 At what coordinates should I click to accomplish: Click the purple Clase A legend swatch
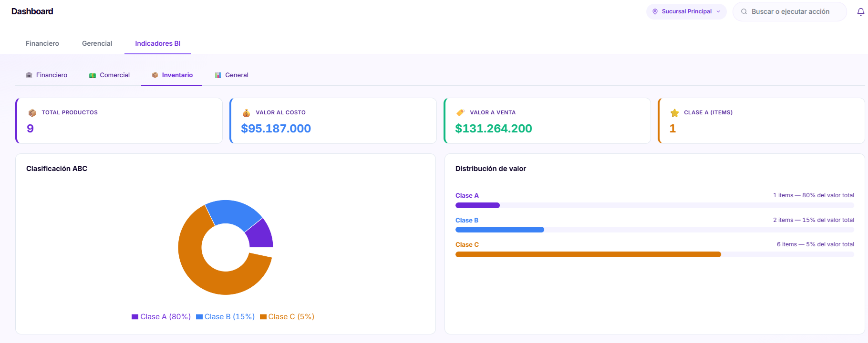coord(135,317)
